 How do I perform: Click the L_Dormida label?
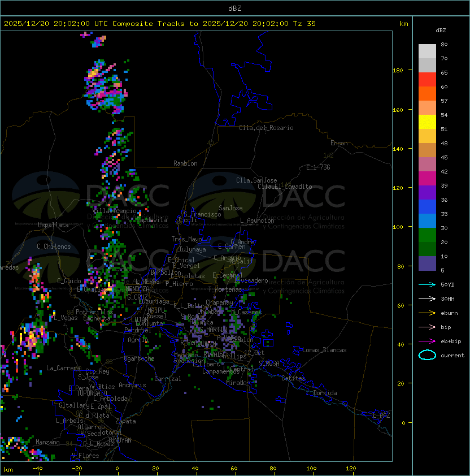(321, 393)
